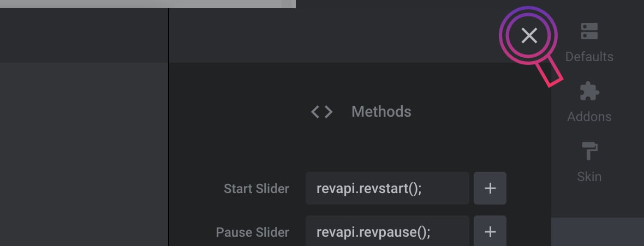Screen dimensions: 644x246
Task: Switch to the Skin tab label
Action: pos(589,177)
